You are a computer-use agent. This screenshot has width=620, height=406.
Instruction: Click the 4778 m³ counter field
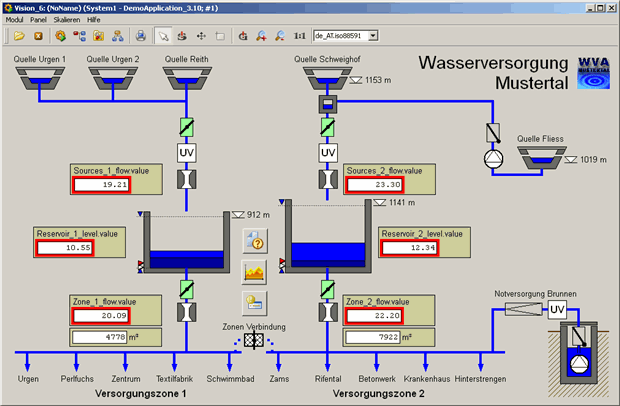coord(100,337)
